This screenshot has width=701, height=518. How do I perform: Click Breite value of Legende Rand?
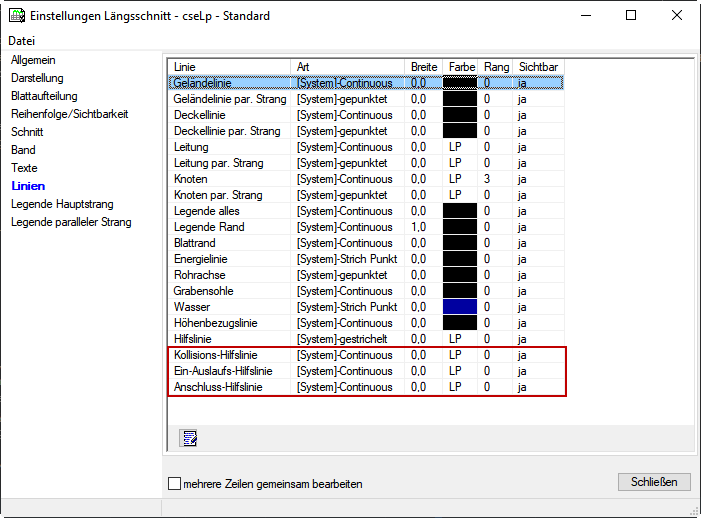[x=419, y=227]
